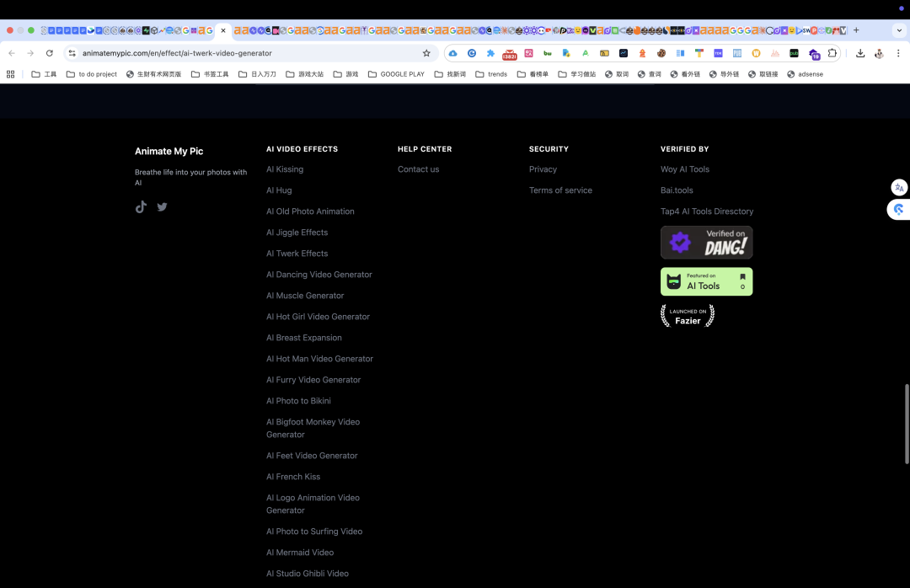Click the Verified on DANG! badge
Screen dimensions: 910x588
tap(706, 242)
